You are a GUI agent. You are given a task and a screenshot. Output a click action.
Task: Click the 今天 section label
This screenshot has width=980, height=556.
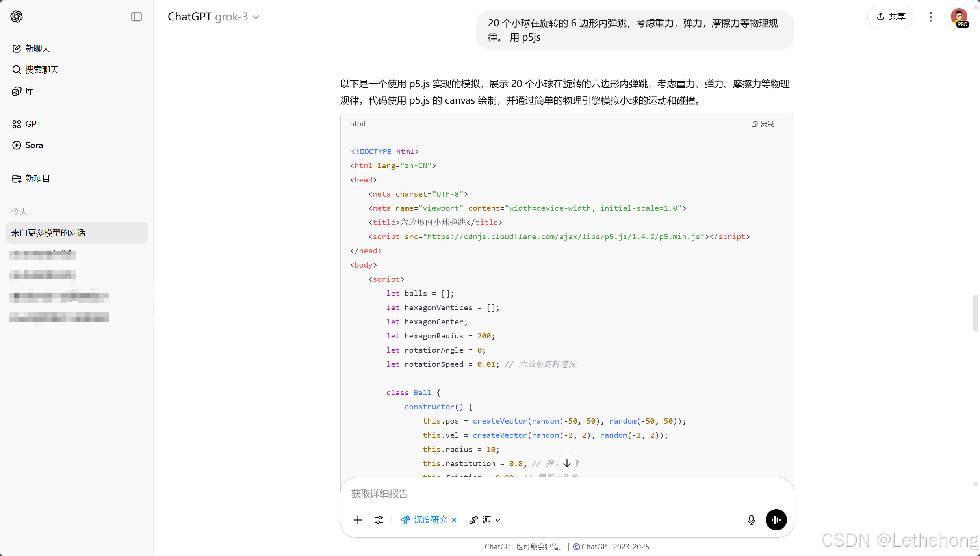point(19,212)
